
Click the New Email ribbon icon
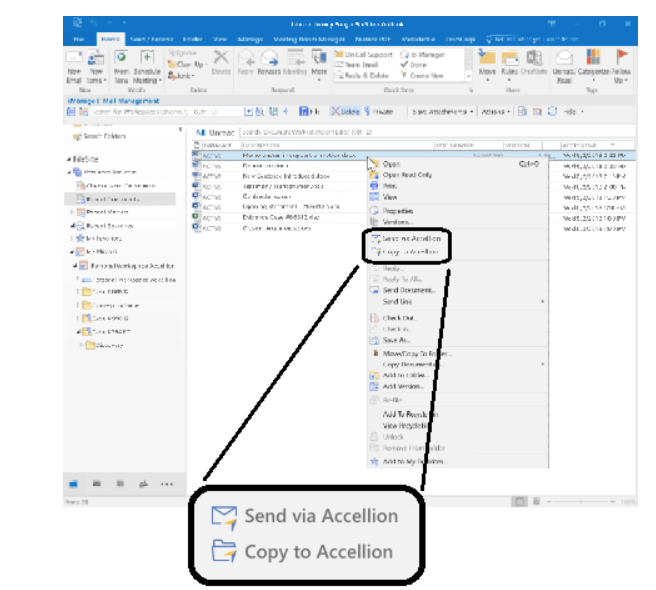tap(72, 62)
